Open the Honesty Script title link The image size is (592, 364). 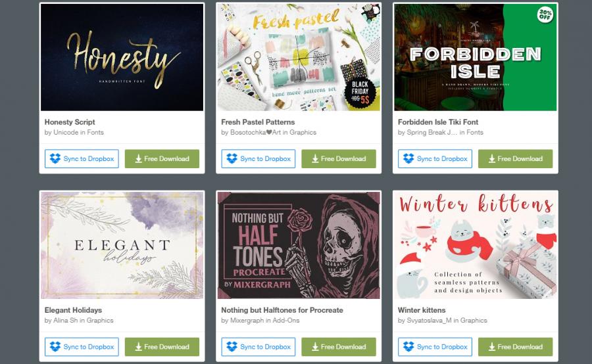click(x=70, y=122)
